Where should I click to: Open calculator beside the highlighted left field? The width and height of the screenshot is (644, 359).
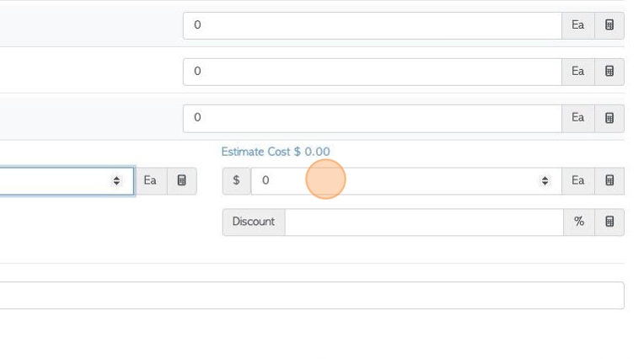tap(181, 180)
